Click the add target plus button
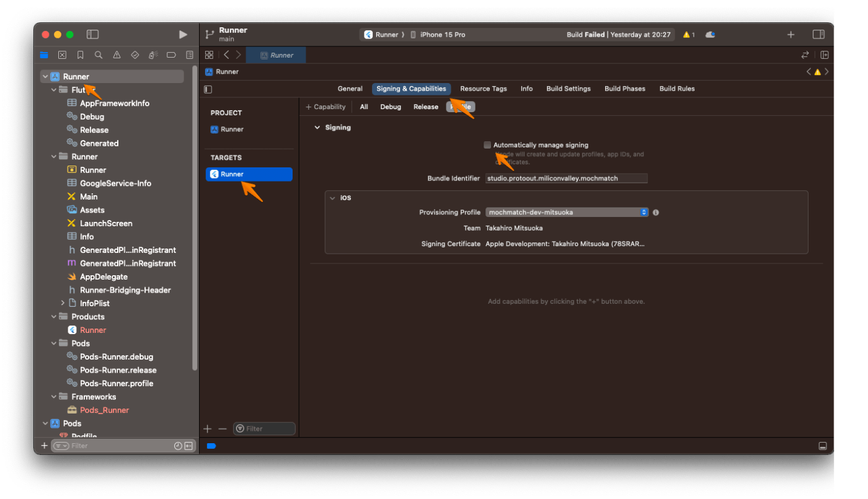Viewport: 868px width, 499px height. tap(208, 429)
